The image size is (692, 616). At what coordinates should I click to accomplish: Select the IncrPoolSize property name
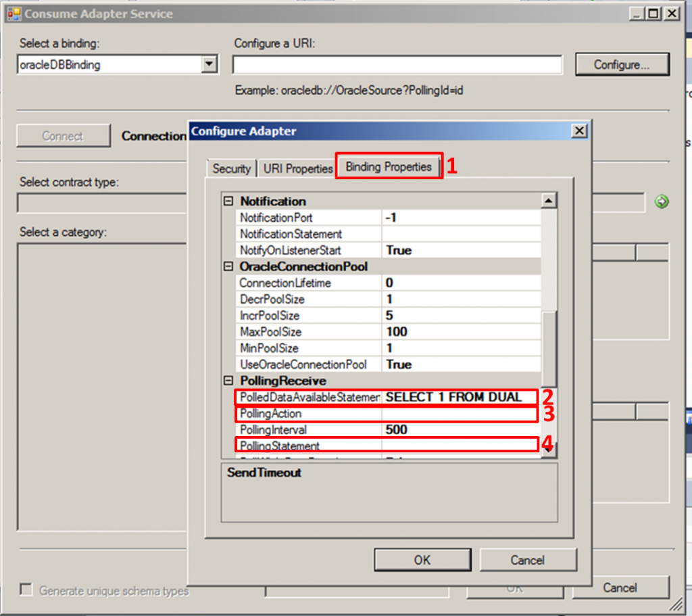[270, 316]
